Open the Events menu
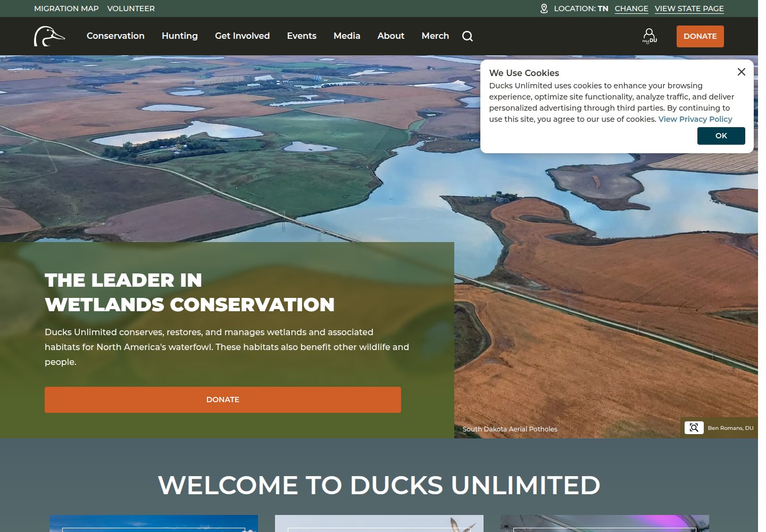The width and height of the screenshot is (766, 532). (302, 36)
